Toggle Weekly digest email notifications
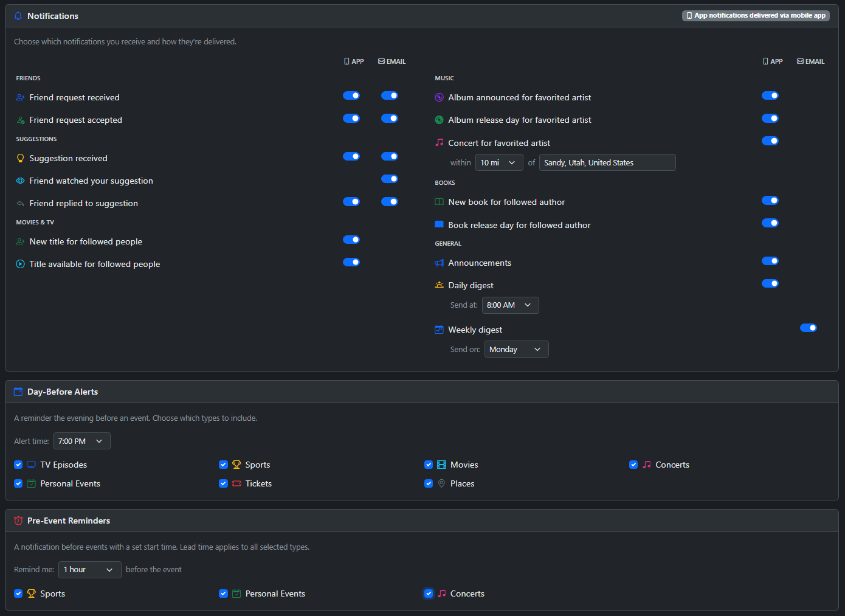The image size is (845, 616). [808, 328]
